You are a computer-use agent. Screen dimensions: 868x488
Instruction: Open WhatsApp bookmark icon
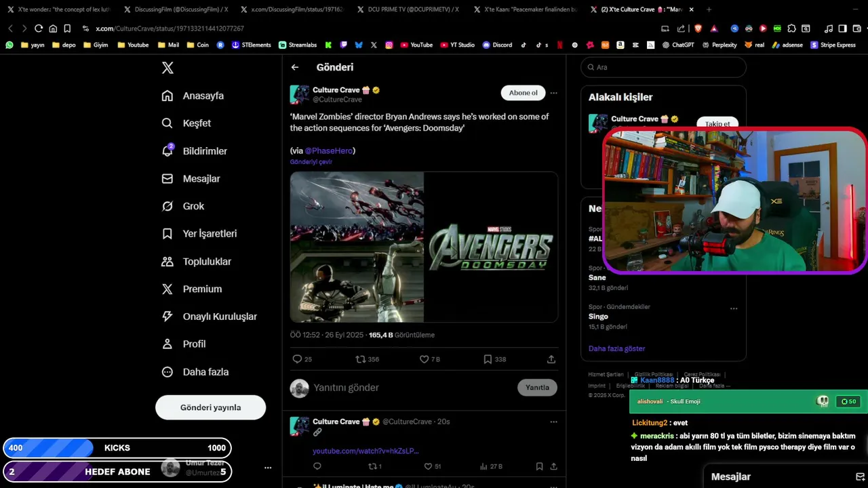tap(9, 45)
